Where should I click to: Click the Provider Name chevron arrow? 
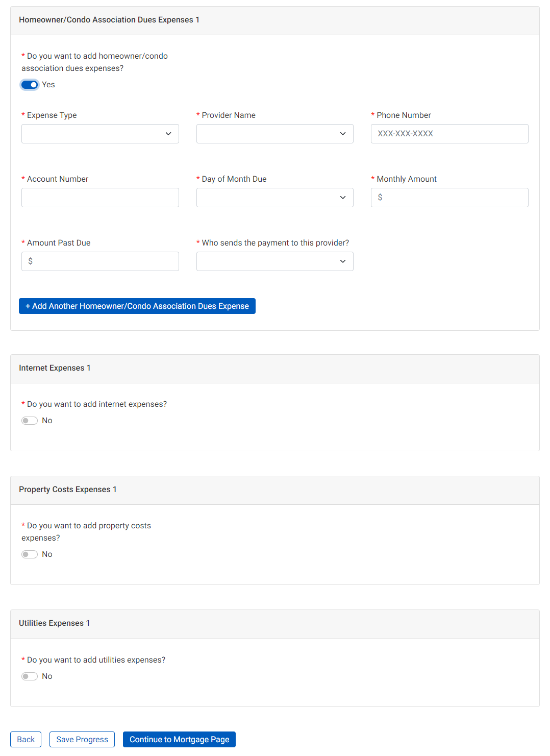pos(343,134)
